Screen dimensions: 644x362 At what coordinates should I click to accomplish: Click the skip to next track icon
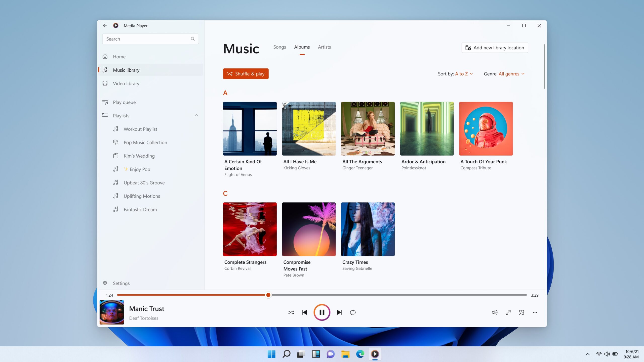pos(339,312)
